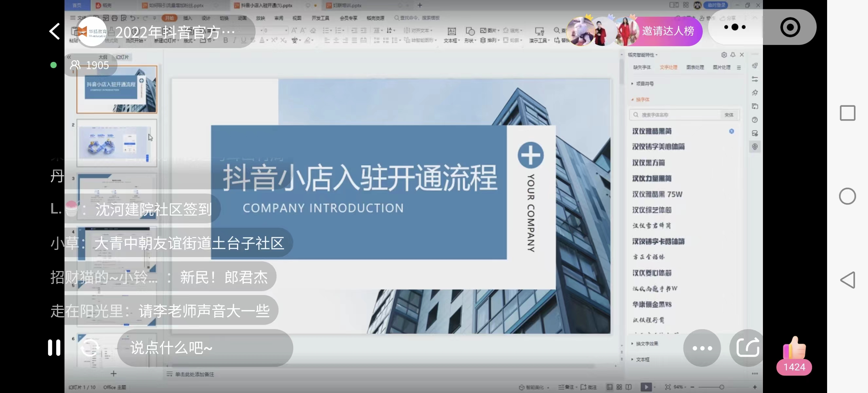Click plus to add new document tab

click(x=420, y=5)
